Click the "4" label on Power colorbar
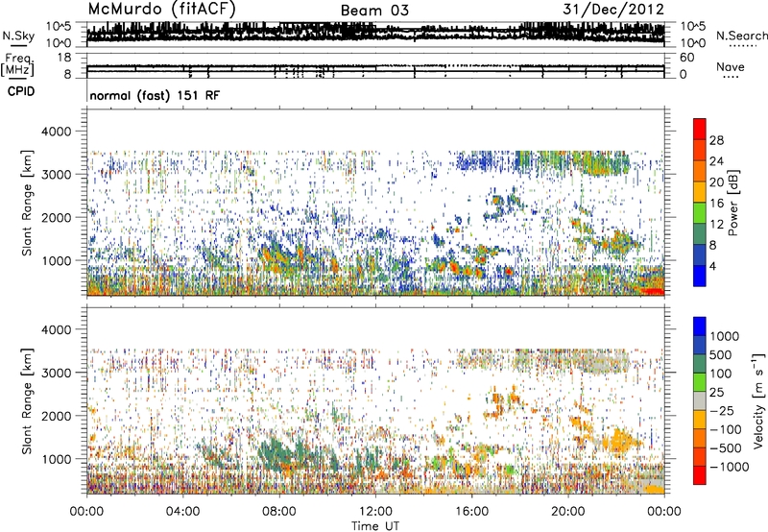This screenshot has height=532, width=768. [x=712, y=266]
